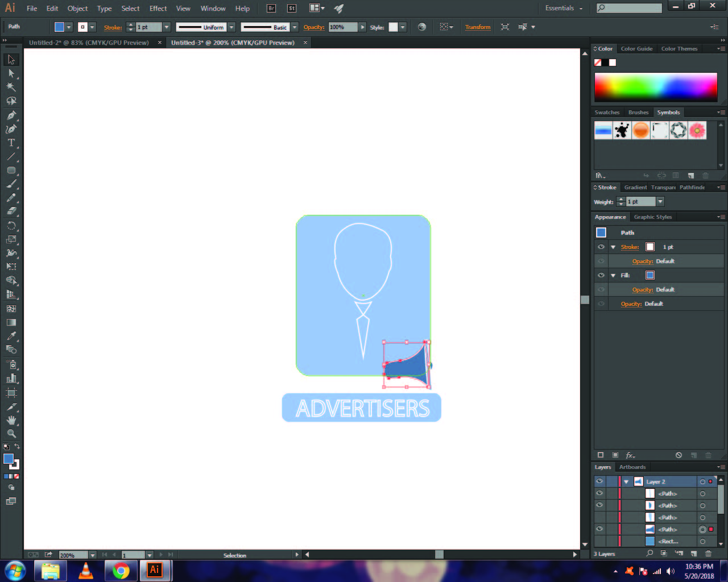
Task: Open Basic brush definition dropdown
Action: point(295,27)
